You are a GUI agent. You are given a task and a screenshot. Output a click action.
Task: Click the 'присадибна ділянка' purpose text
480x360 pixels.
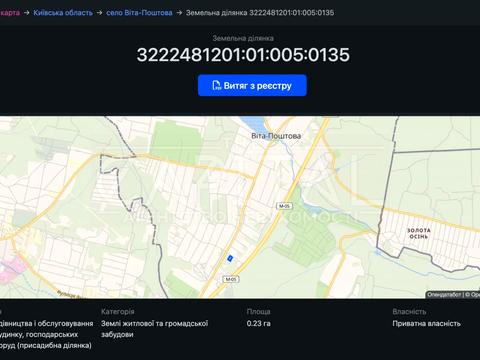pos(55,345)
